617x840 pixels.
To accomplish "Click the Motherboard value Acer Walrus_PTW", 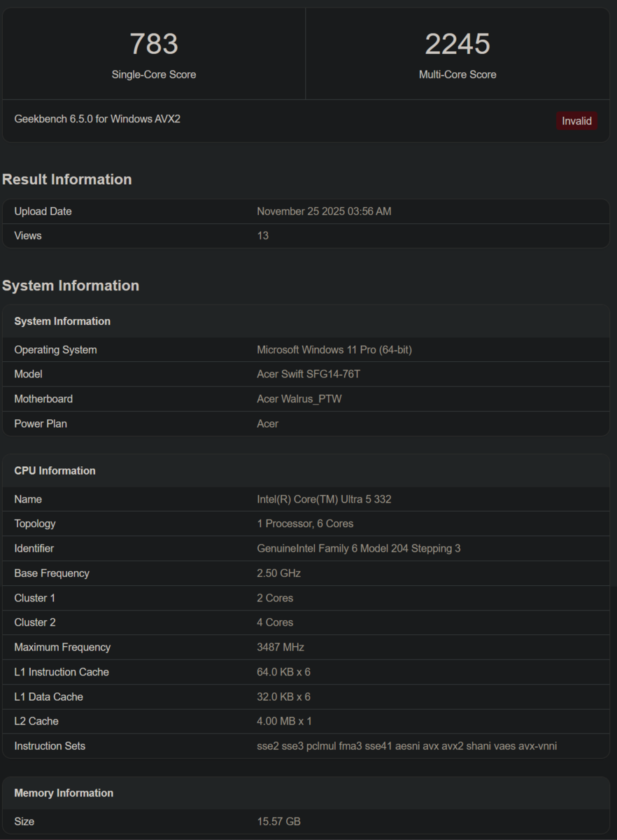I will 299,399.
